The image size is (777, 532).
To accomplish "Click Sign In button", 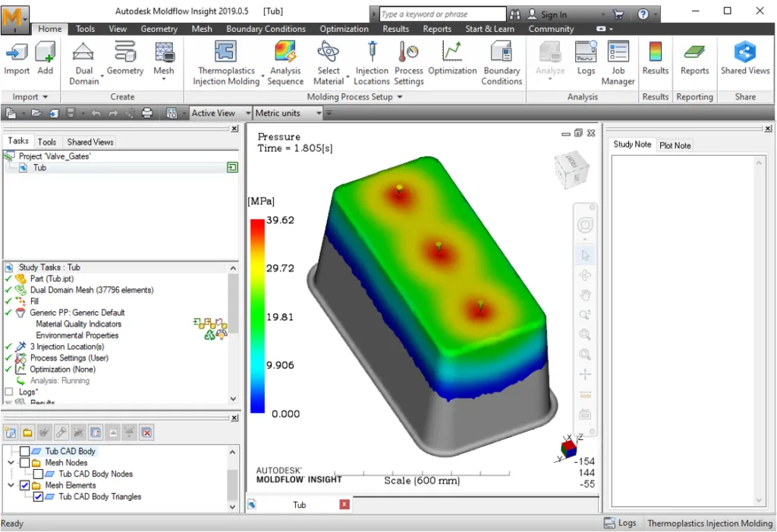I will (547, 14).
